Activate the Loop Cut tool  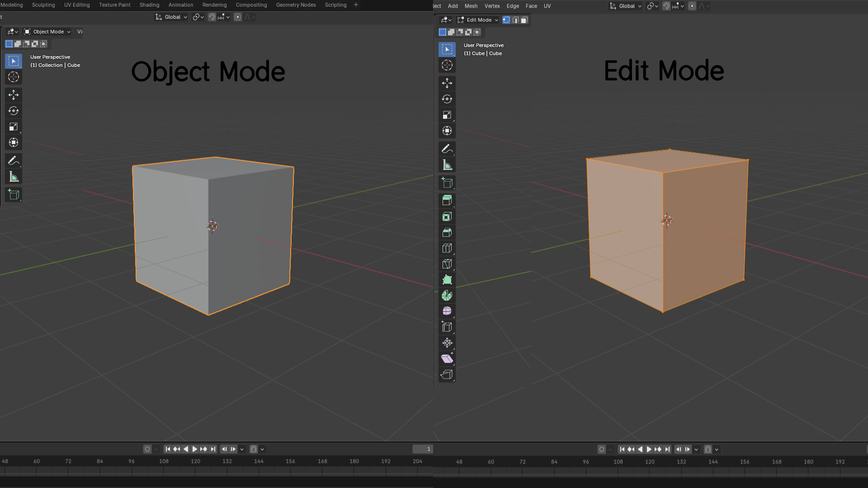coord(447,248)
